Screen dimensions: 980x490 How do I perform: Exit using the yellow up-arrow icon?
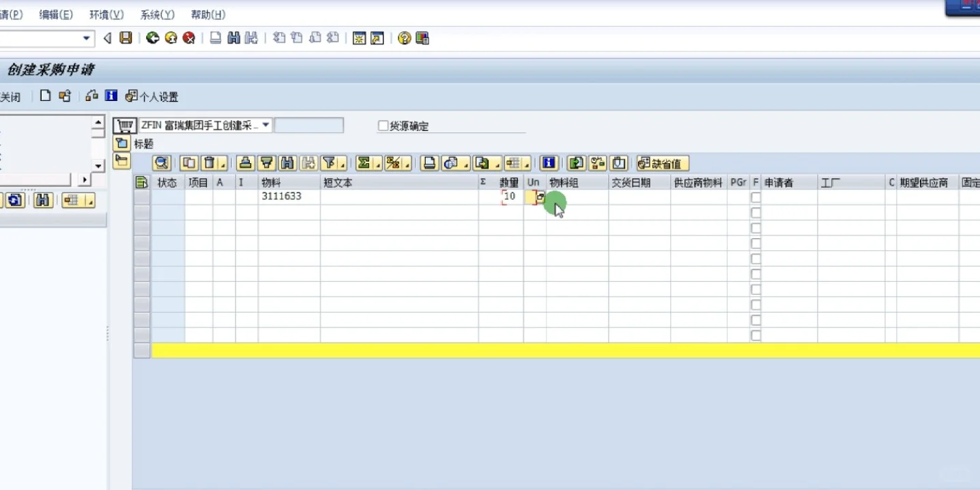pyautogui.click(x=171, y=38)
